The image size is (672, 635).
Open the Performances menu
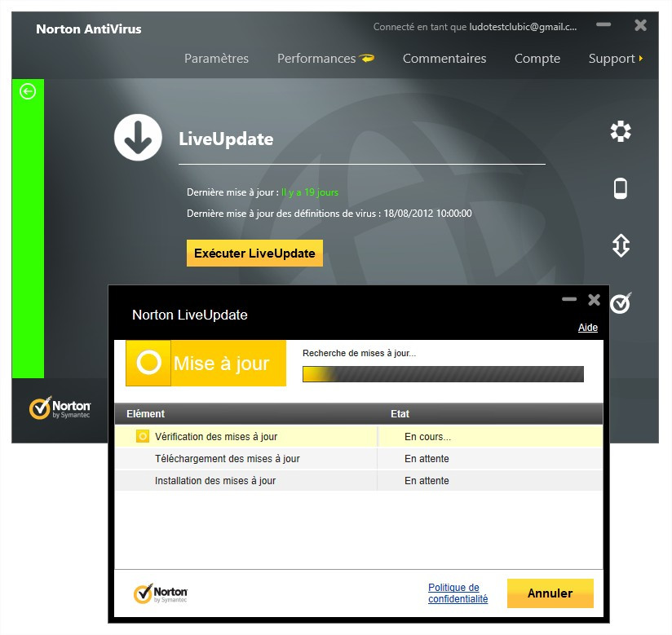pyautogui.click(x=316, y=59)
